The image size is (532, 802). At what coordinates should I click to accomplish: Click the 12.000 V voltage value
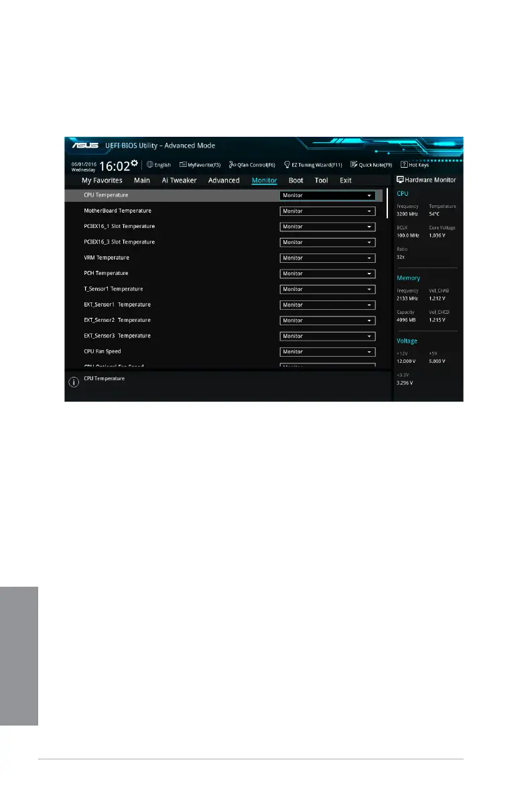coord(406,361)
